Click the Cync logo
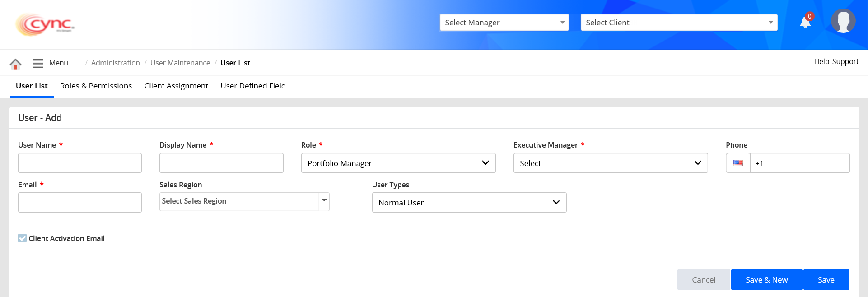Screen dimensions: 868x297 [45, 24]
